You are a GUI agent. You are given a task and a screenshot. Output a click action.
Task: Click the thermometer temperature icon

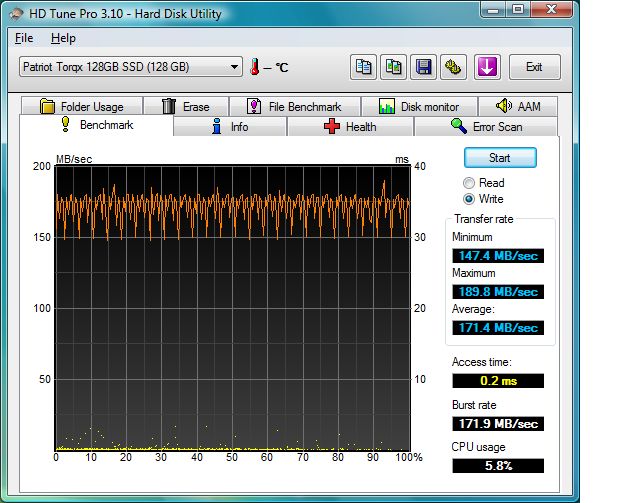256,67
